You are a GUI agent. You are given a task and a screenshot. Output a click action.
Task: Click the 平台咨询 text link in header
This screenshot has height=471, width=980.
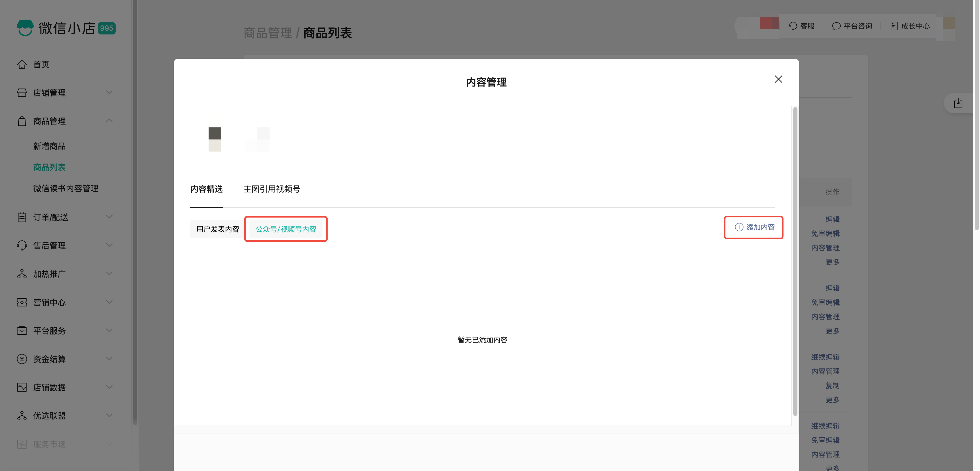coord(857,26)
